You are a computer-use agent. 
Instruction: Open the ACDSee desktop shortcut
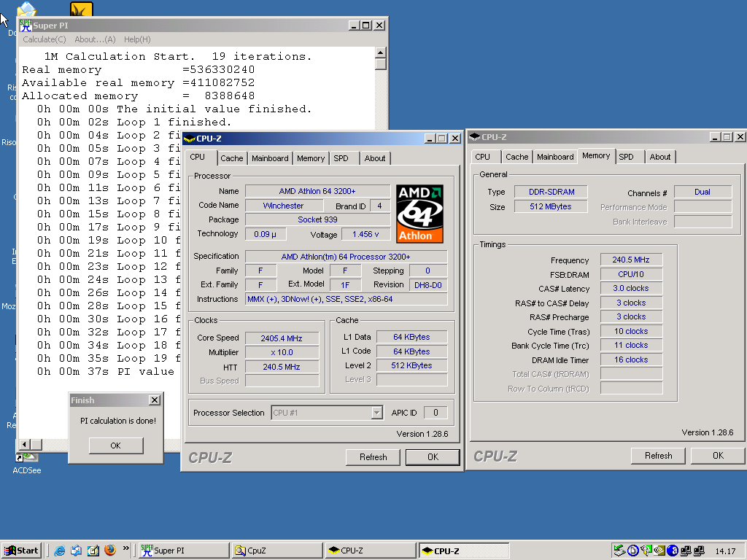pyautogui.click(x=27, y=464)
